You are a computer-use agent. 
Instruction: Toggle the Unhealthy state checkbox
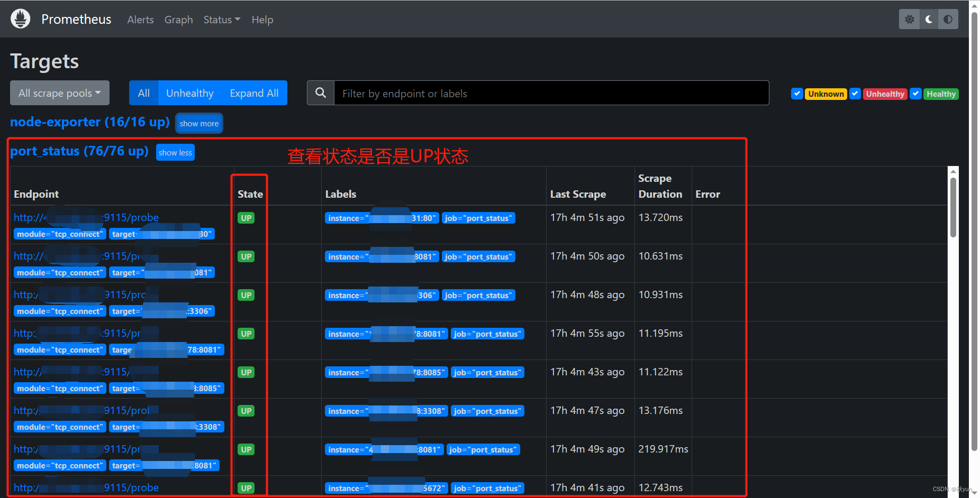pos(855,94)
